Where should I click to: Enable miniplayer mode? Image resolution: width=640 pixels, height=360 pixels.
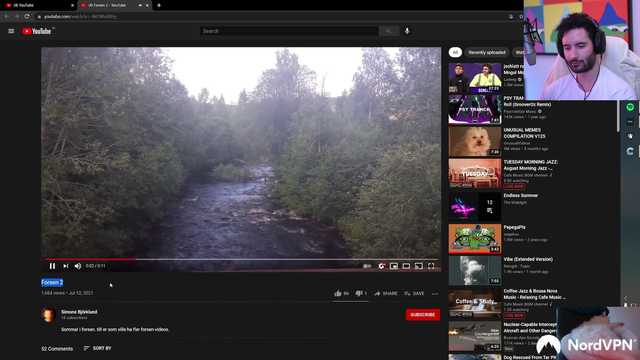pos(393,266)
